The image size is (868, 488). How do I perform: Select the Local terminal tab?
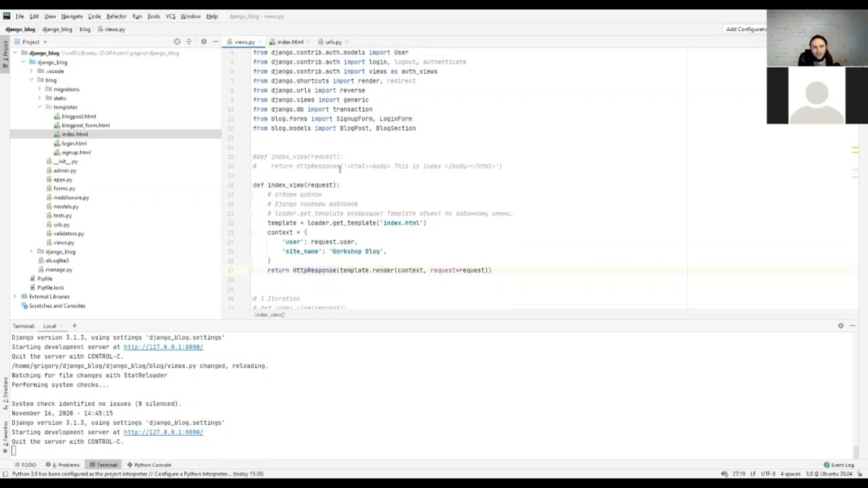(x=50, y=326)
